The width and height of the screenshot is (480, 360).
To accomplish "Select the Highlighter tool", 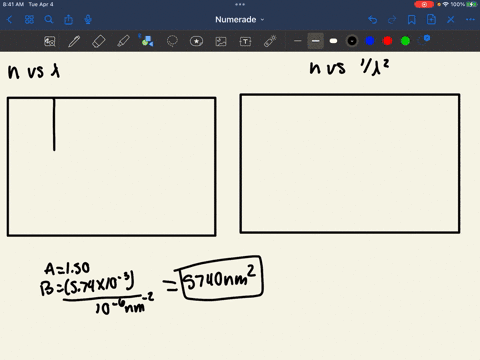I will tap(123, 41).
